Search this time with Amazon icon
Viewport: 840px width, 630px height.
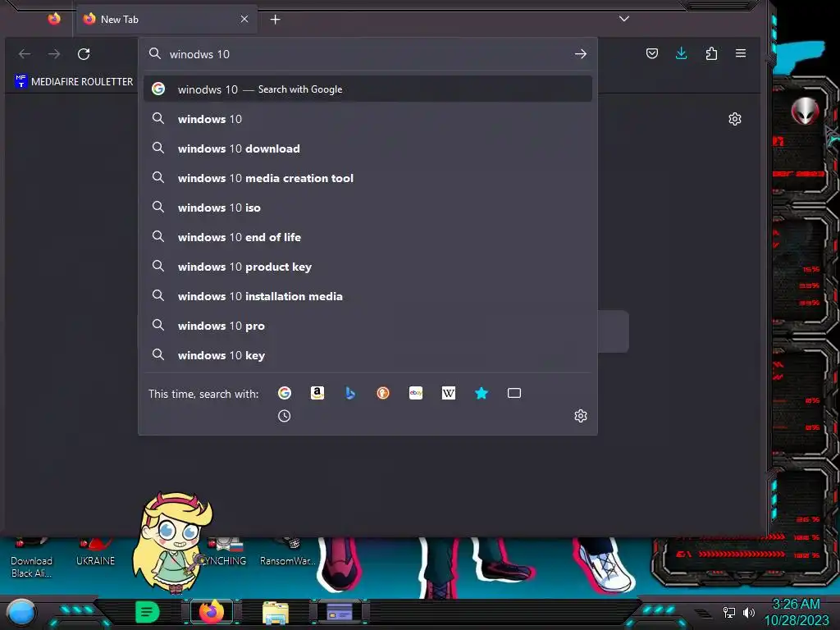coord(317,393)
